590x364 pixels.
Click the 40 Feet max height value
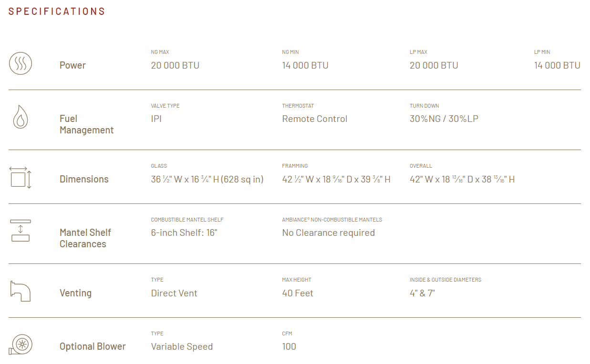[x=298, y=293]
